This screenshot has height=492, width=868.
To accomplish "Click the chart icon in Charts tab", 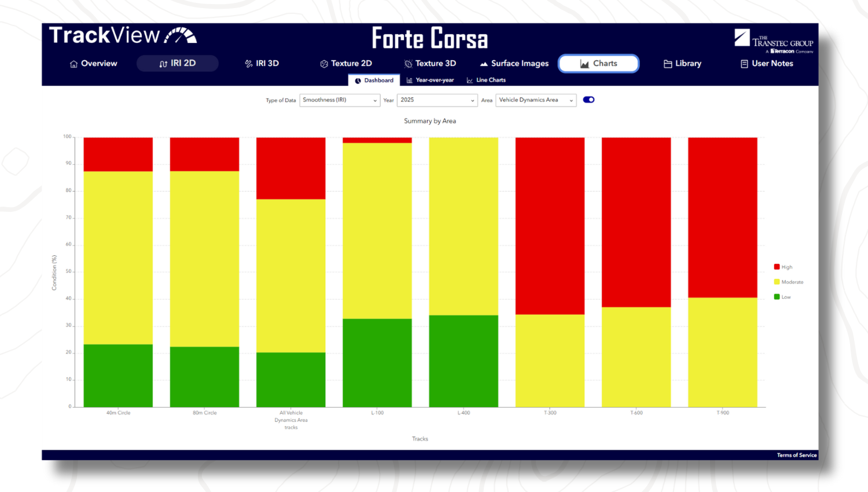I will [x=584, y=64].
